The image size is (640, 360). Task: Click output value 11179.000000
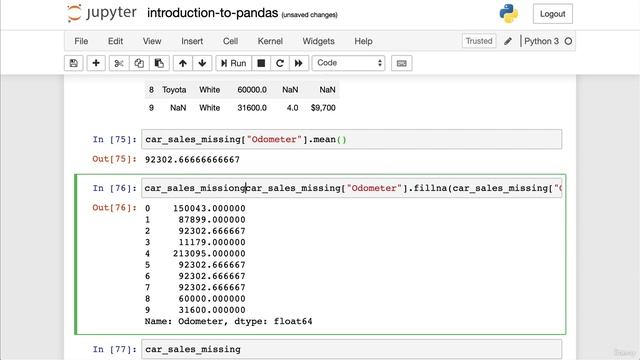point(212,242)
